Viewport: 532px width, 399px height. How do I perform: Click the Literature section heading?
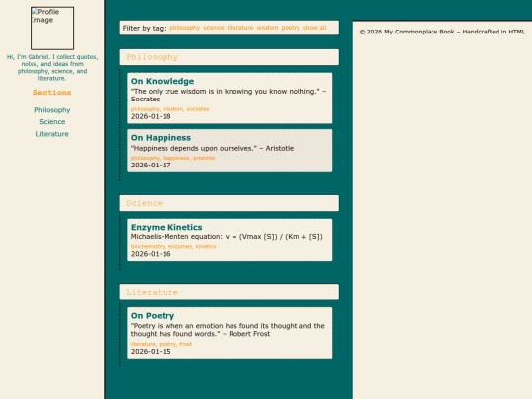click(230, 292)
